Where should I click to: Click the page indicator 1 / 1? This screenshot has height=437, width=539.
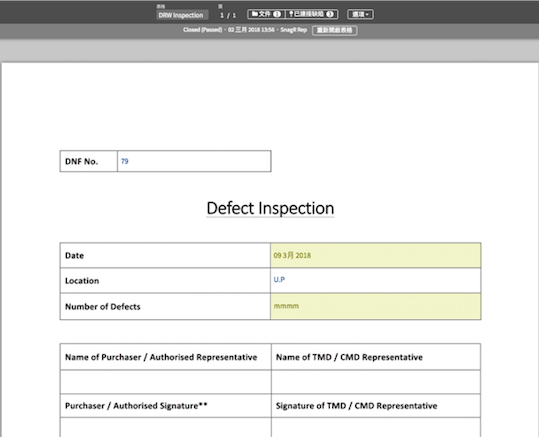[x=228, y=15]
